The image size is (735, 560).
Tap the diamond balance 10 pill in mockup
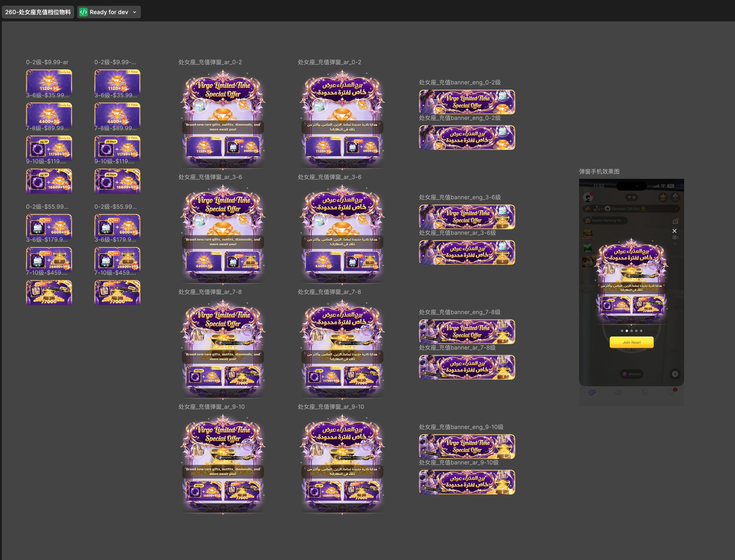point(632,197)
